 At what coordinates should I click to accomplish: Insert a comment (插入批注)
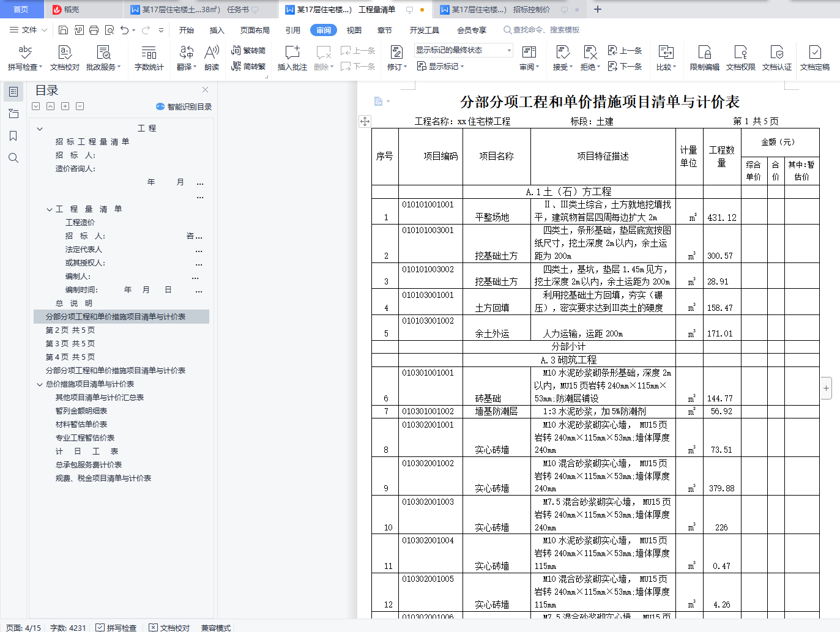[x=292, y=58]
